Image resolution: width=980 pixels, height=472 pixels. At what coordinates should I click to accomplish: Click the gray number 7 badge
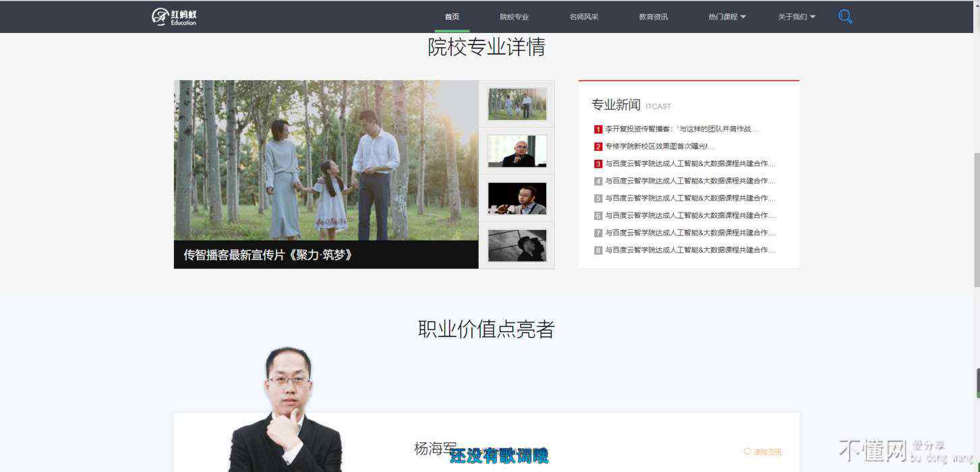coord(598,233)
